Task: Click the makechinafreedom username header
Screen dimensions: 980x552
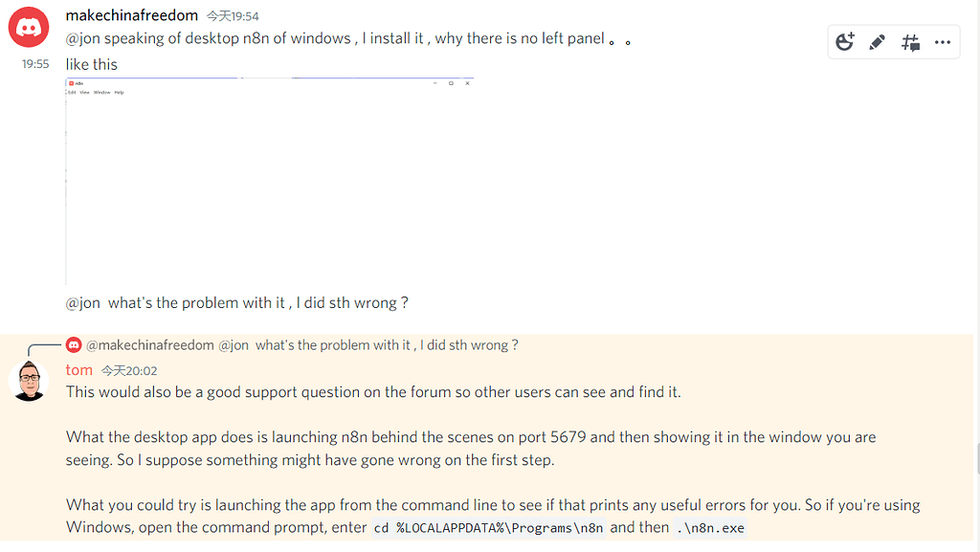Action: tap(131, 15)
